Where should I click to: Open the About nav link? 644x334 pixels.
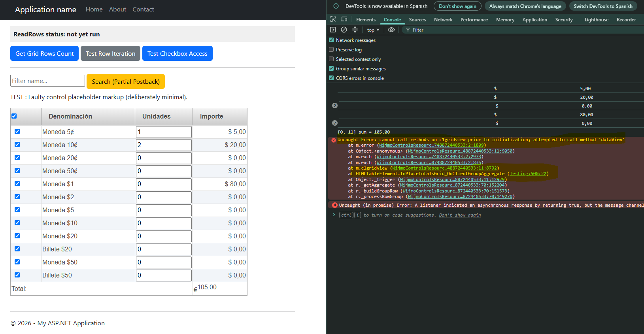coord(117,9)
